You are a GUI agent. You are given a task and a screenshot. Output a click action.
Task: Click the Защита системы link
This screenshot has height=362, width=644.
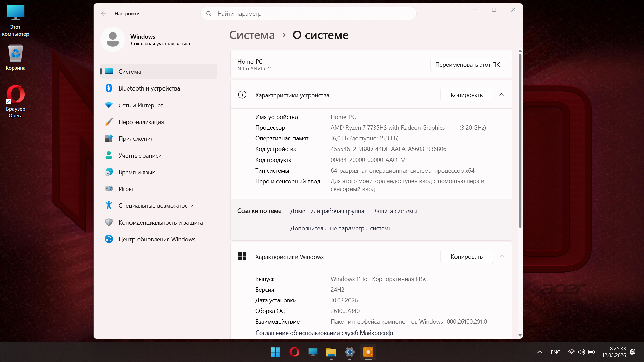(x=395, y=211)
